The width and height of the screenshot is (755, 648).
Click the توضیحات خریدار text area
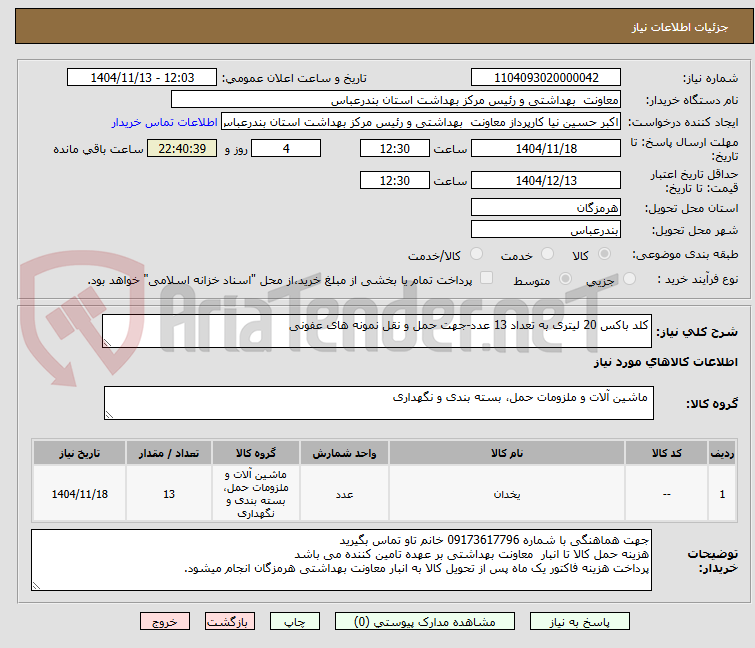[341, 560]
